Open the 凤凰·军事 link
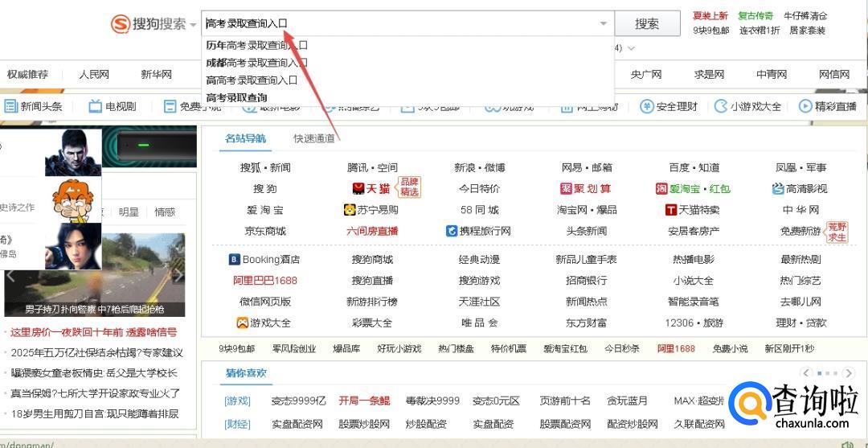The width and height of the screenshot is (868, 448). point(800,168)
